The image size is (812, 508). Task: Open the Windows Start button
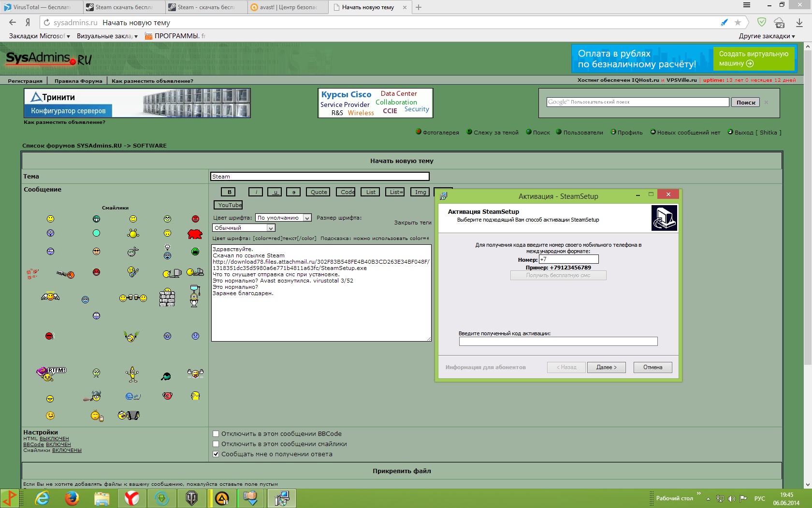point(9,498)
